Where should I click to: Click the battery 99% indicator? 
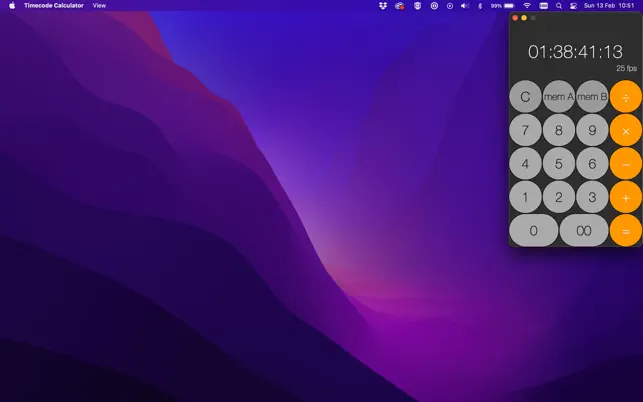pos(503,6)
